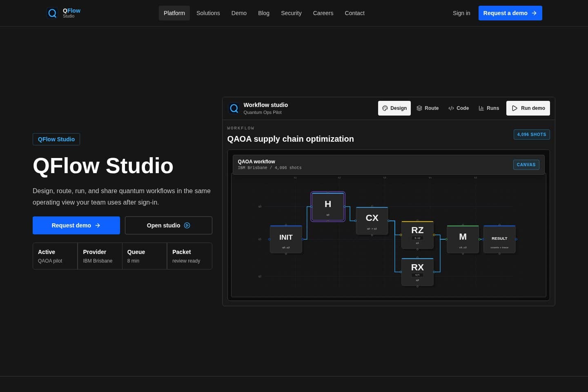
Task: Switch to the Route tab
Action: [428, 108]
